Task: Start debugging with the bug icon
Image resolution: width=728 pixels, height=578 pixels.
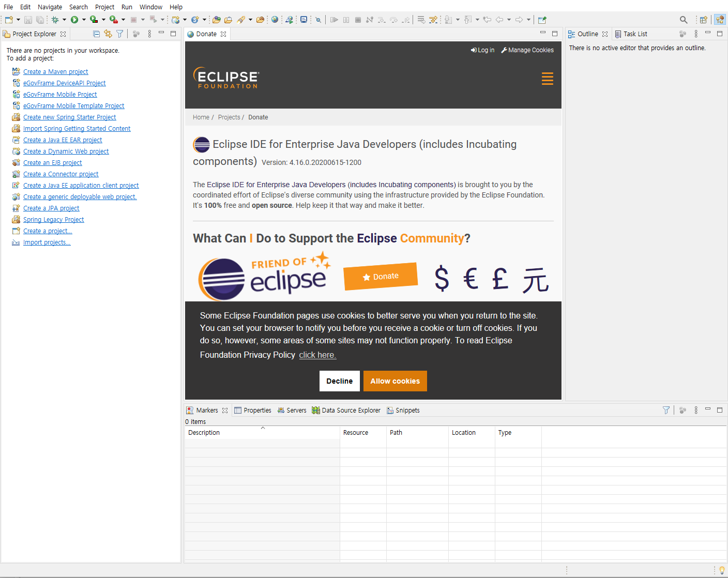Action: [x=55, y=20]
